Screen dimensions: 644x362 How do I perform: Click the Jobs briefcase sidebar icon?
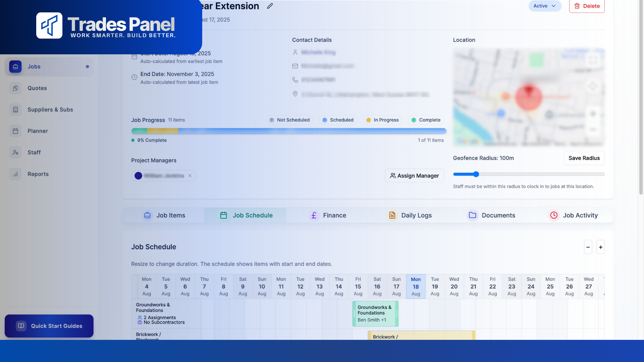click(15, 67)
